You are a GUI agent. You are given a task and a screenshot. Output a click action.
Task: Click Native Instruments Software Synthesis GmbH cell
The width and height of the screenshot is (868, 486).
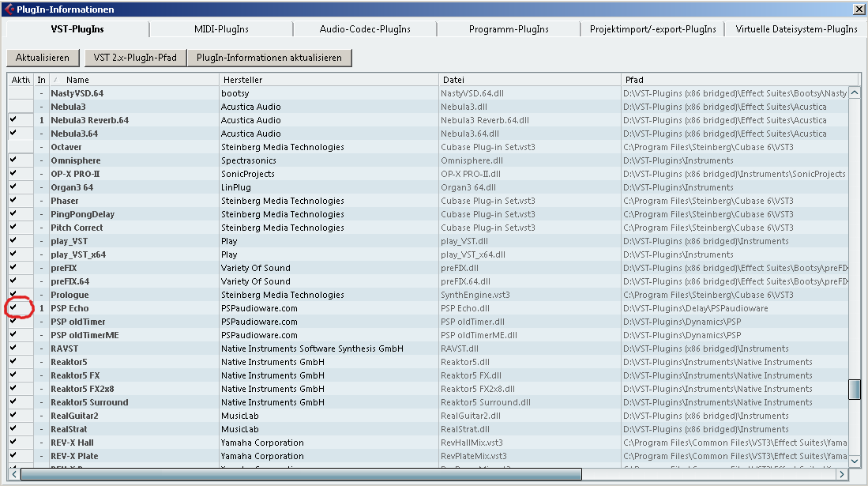point(312,348)
